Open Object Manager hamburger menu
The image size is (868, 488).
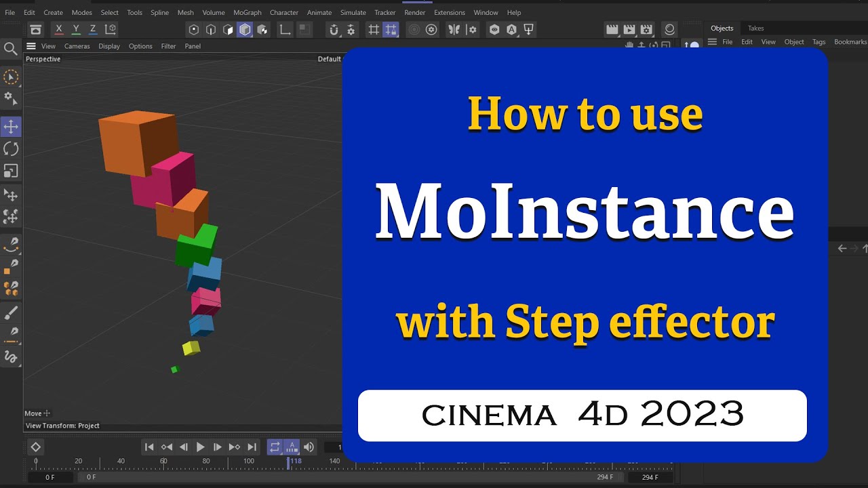(x=712, y=41)
